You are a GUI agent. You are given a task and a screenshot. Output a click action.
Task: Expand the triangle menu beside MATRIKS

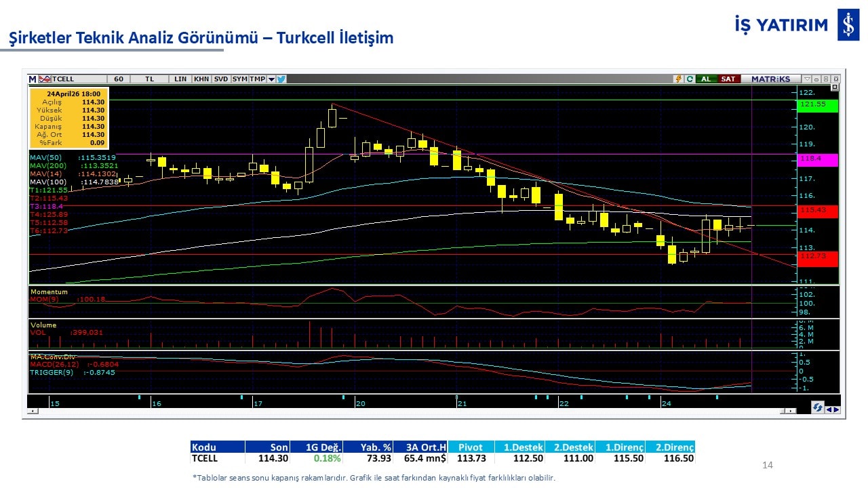(x=807, y=79)
